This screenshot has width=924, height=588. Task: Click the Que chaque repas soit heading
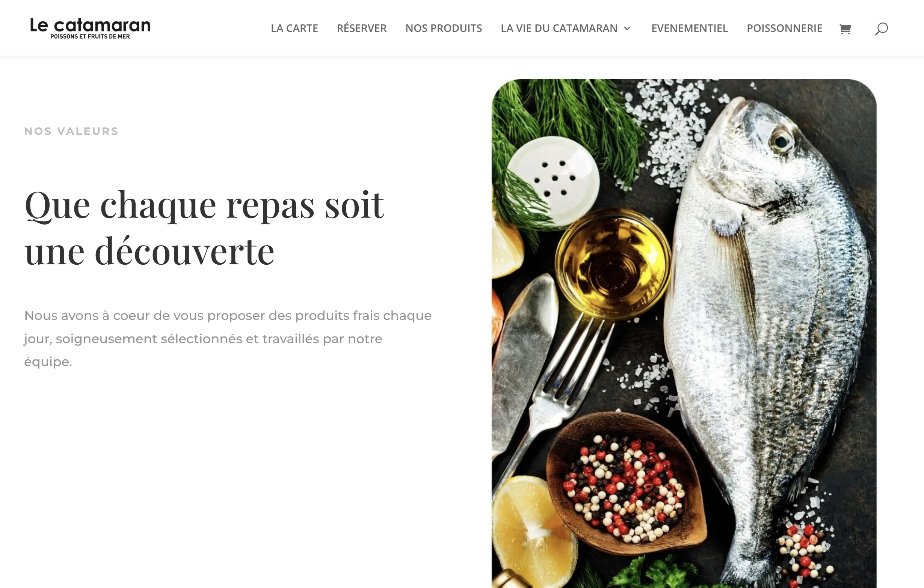pyautogui.click(x=204, y=228)
